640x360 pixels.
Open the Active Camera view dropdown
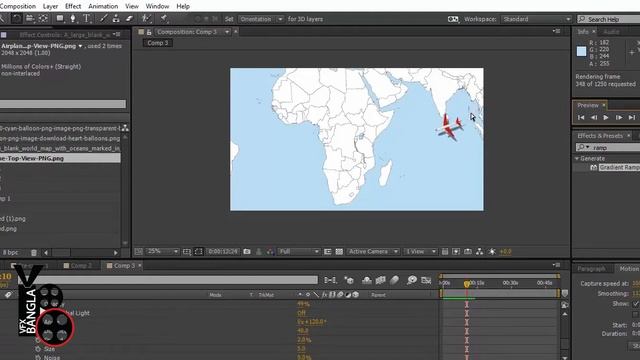pyautogui.click(x=373, y=251)
